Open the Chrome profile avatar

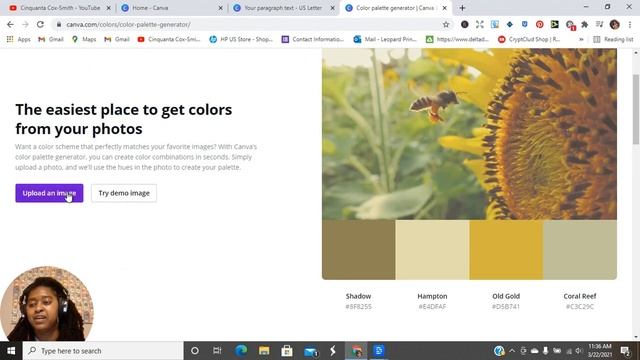(x=615, y=24)
